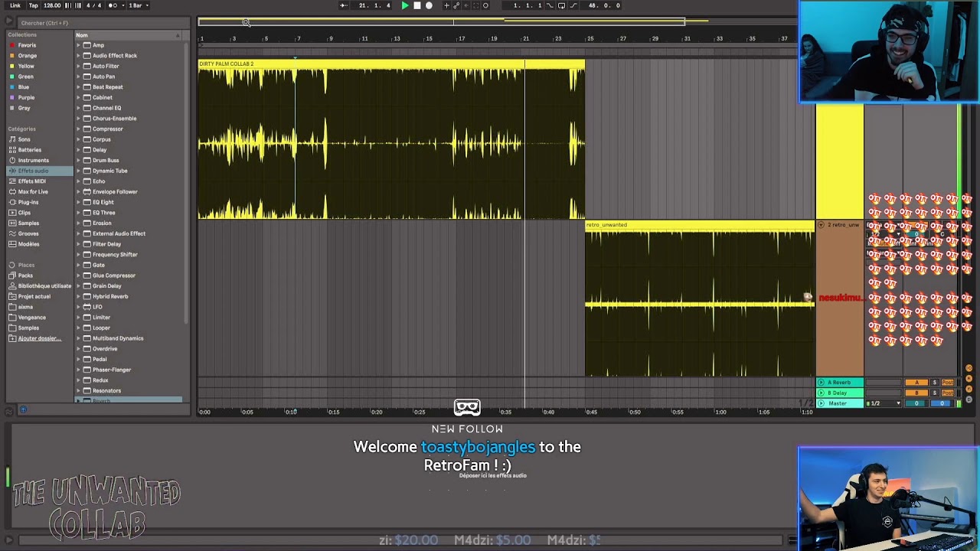Select the Auto Filter device icon
Screen dimensions: 980x551
tap(87, 66)
